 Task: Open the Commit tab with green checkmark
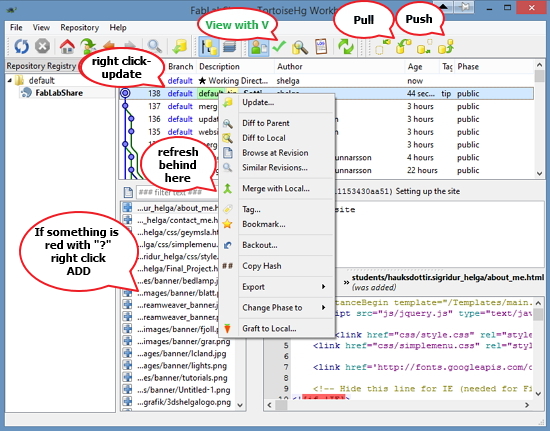[x=279, y=47]
